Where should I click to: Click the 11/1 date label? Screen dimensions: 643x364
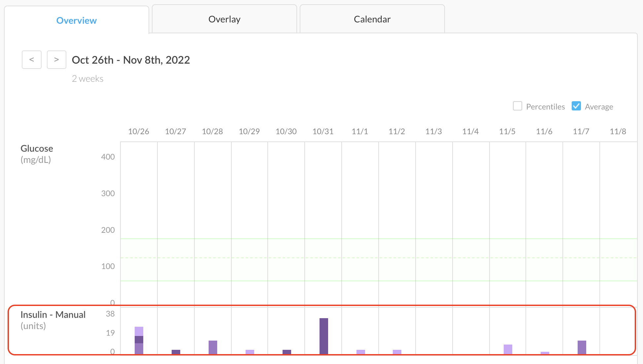tap(359, 131)
